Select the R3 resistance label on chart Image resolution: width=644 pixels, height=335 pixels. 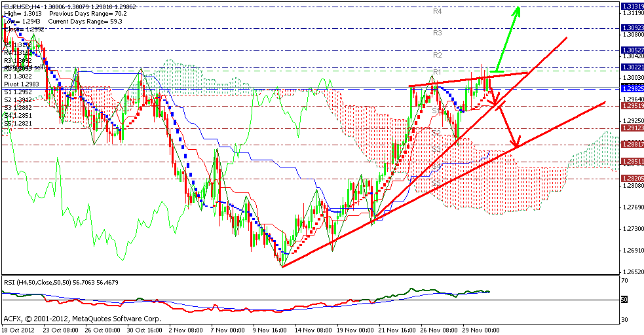coord(437,33)
